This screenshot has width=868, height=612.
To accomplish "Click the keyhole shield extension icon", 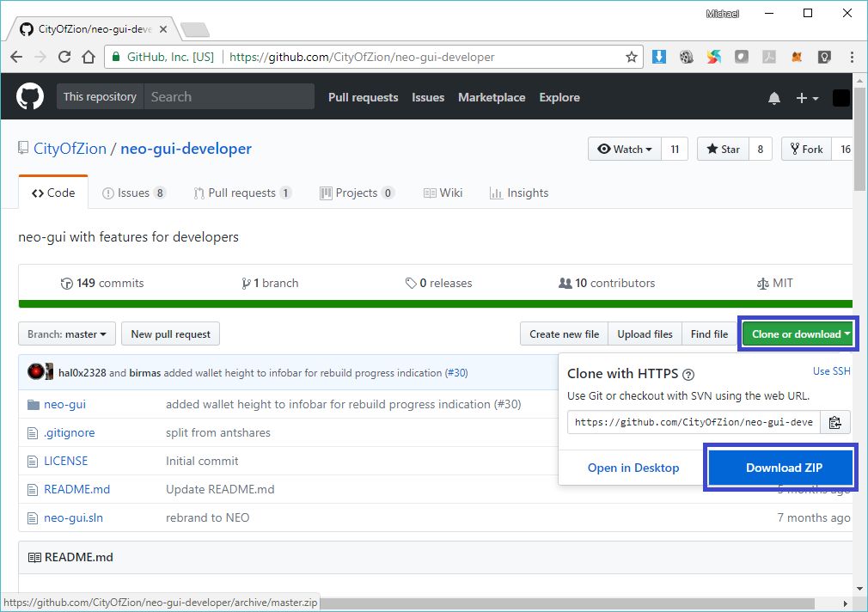I will click(x=824, y=57).
